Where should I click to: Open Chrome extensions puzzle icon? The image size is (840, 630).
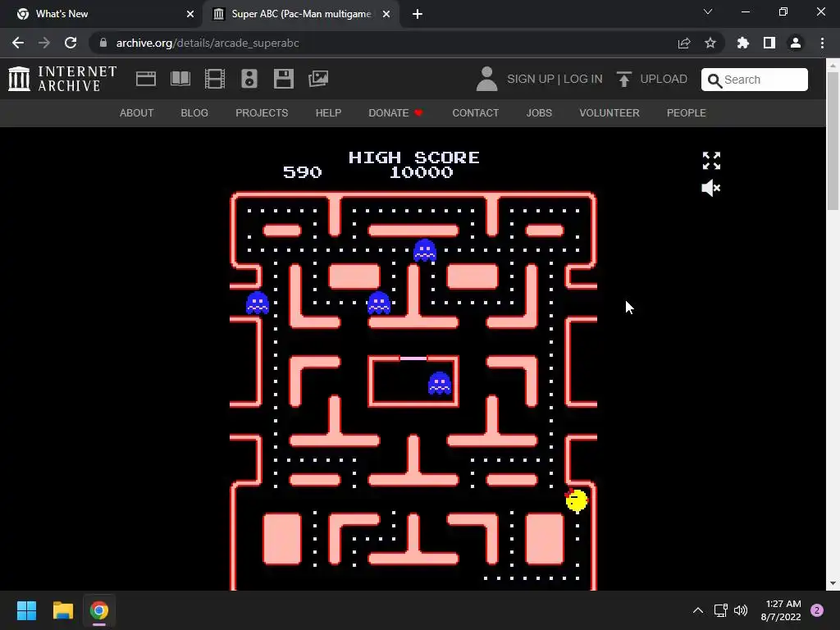coord(742,43)
